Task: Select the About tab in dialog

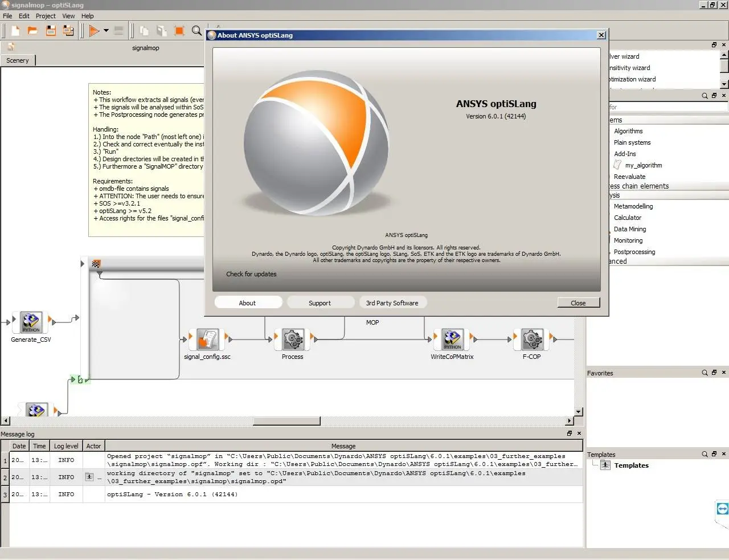Action: [247, 303]
